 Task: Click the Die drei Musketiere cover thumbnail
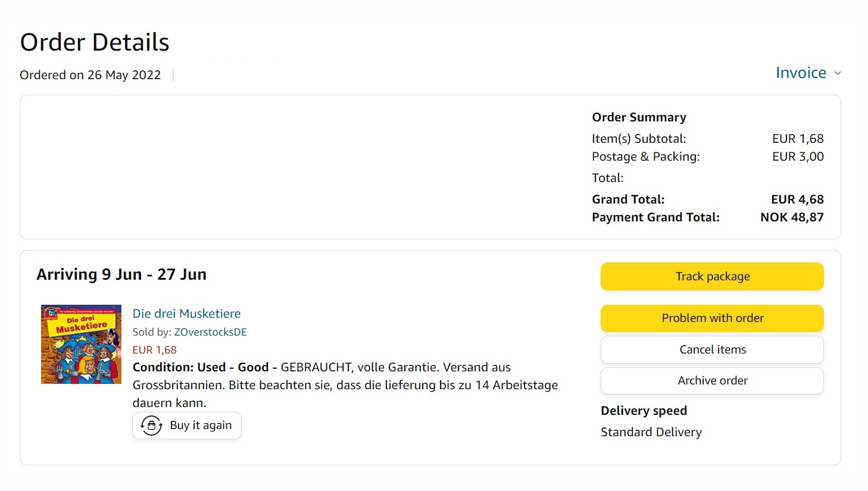81,345
